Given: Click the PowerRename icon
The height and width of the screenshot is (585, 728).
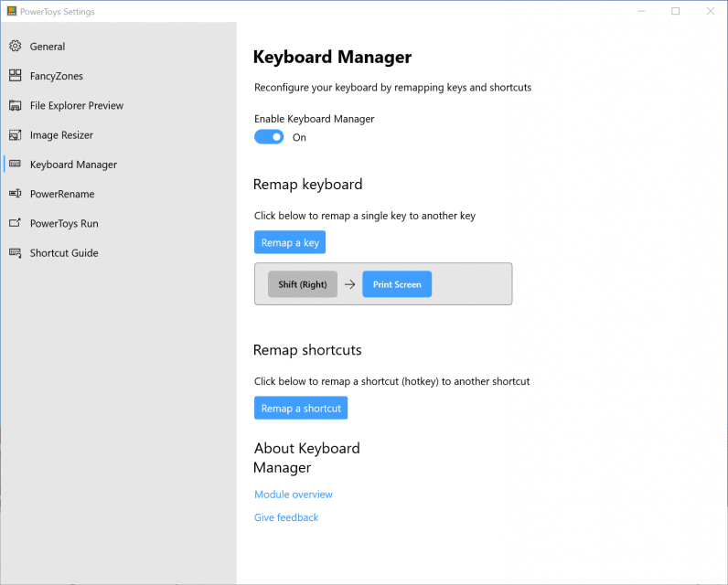Looking at the screenshot, I should tap(16, 194).
